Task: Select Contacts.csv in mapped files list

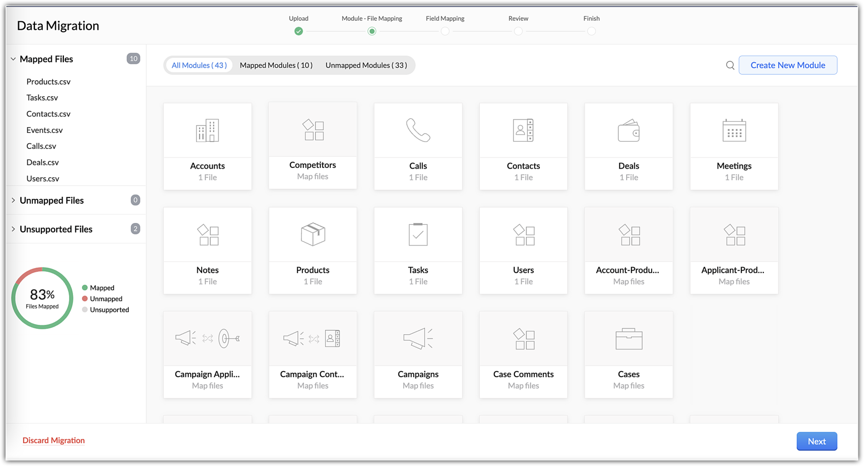Action: coord(49,114)
